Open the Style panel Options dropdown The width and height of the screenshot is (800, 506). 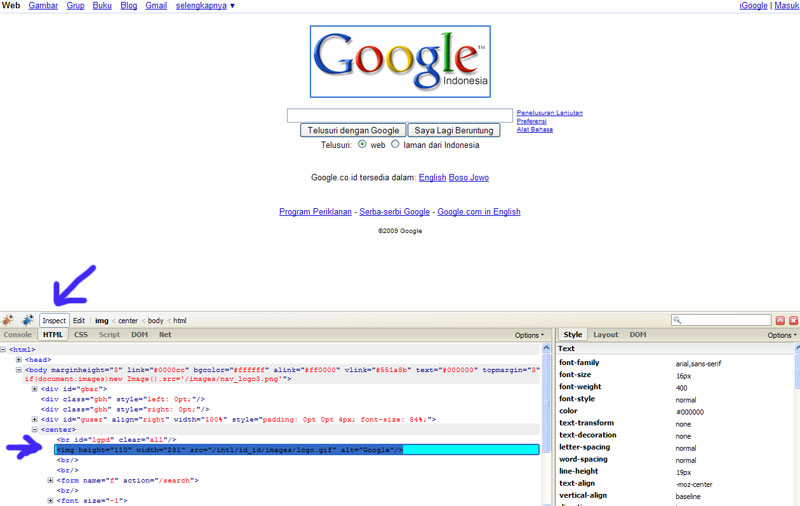[x=782, y=335]
